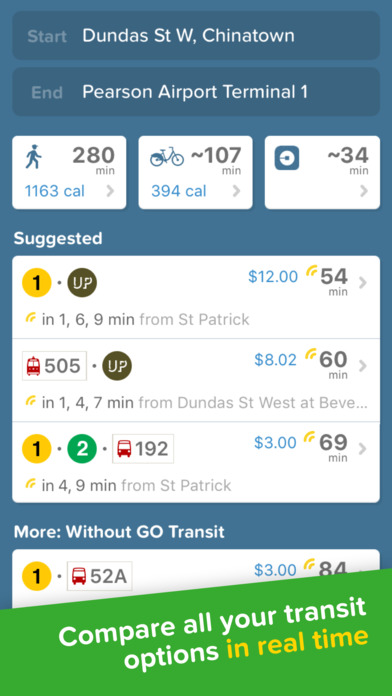
Task: Open cycling details chevron beside 394 cal
Action: (237, 191)
